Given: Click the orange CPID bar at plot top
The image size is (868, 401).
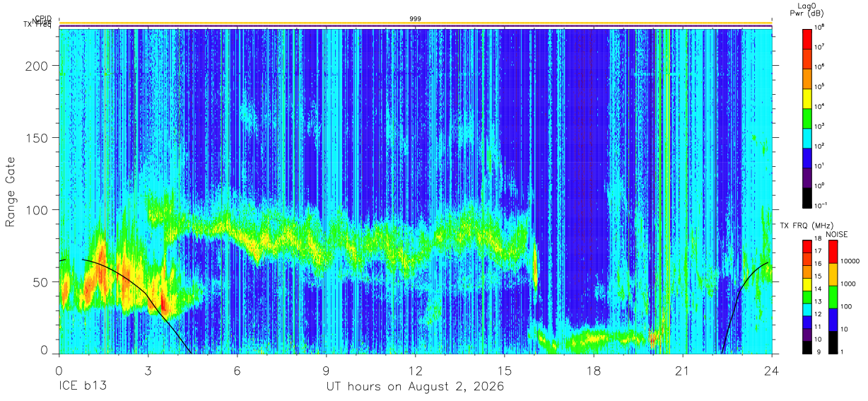Looking at the screenshot, I should point(415,23).
